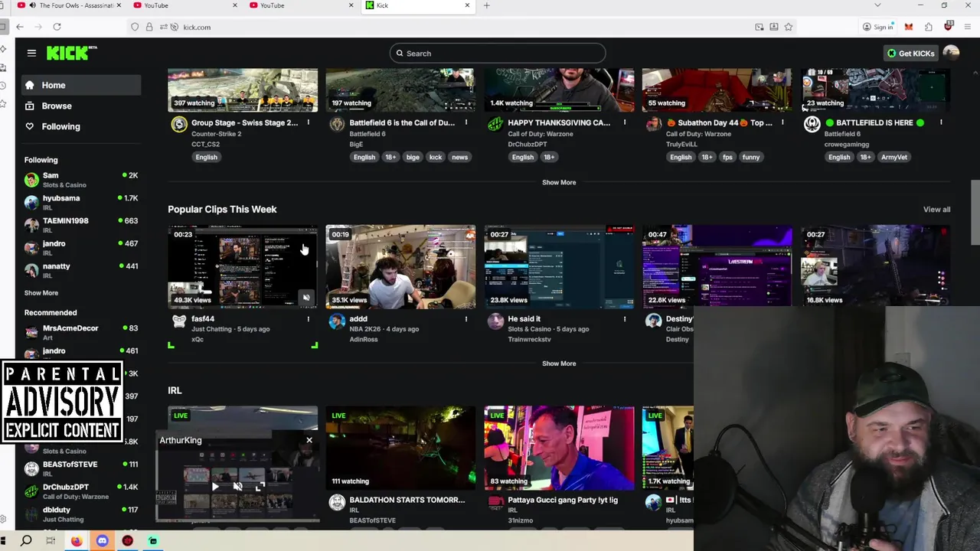
Task: Click xQc avatar on fasf44 clip
Action: point(178,321)
